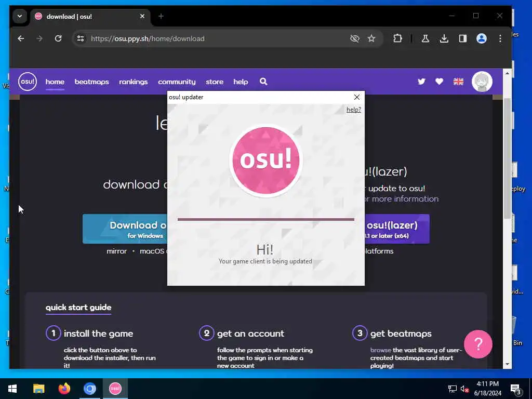The height and width of the screenshot is (399, 532).
Task: Open the Chrome extensions puzzle icon
Action: tap(397, 38)
